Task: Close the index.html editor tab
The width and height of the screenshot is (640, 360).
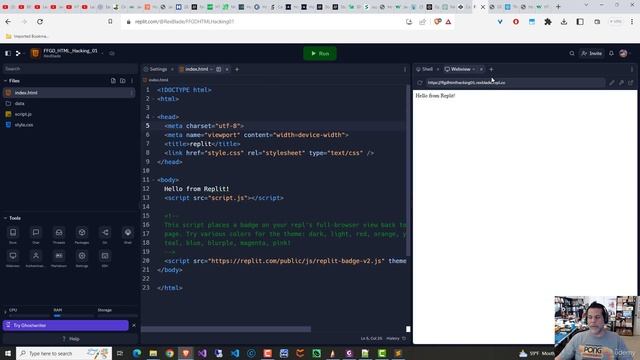Action: pyautogui.click(x=227, y=69)
